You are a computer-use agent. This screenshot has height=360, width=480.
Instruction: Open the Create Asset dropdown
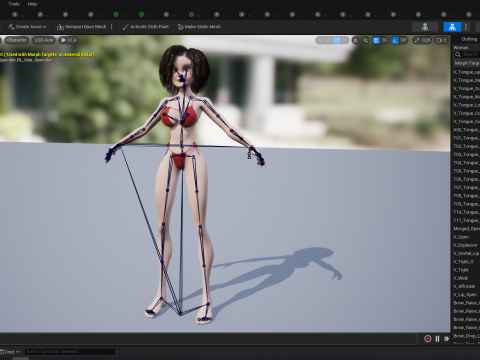[x=27, y=27]
